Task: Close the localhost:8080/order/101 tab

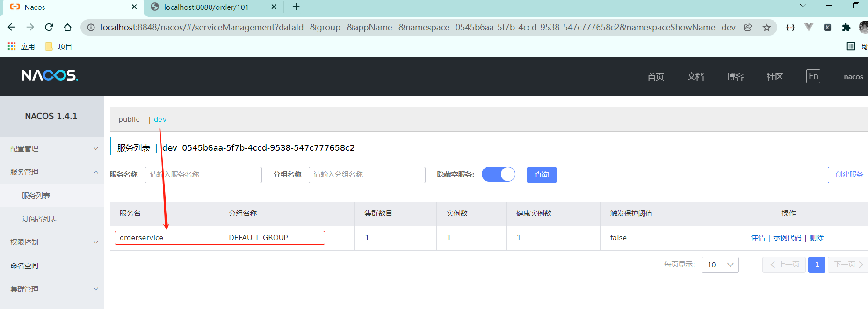Action: click(274, 7)
